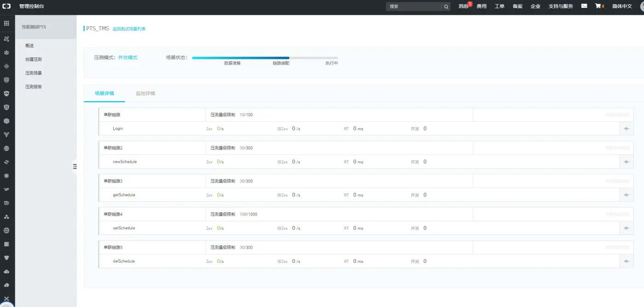
Task: Switch to the 监控详情 tab
Action: pyautogui.click(x=145, y=93)
